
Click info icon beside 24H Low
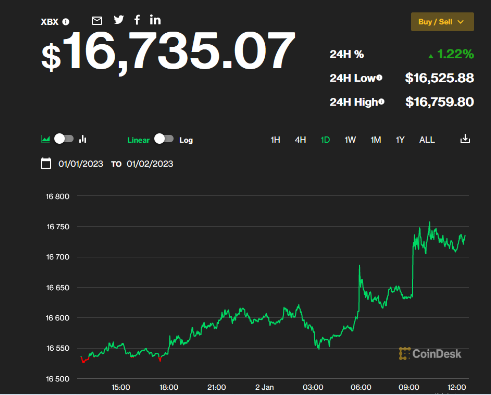coord(379,78)
